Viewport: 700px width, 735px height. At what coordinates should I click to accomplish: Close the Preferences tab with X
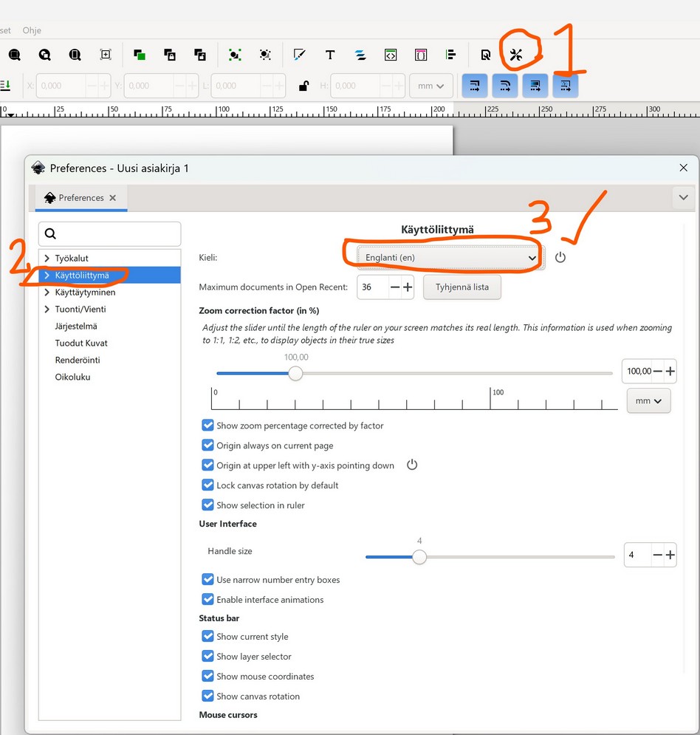pos(112,198)
